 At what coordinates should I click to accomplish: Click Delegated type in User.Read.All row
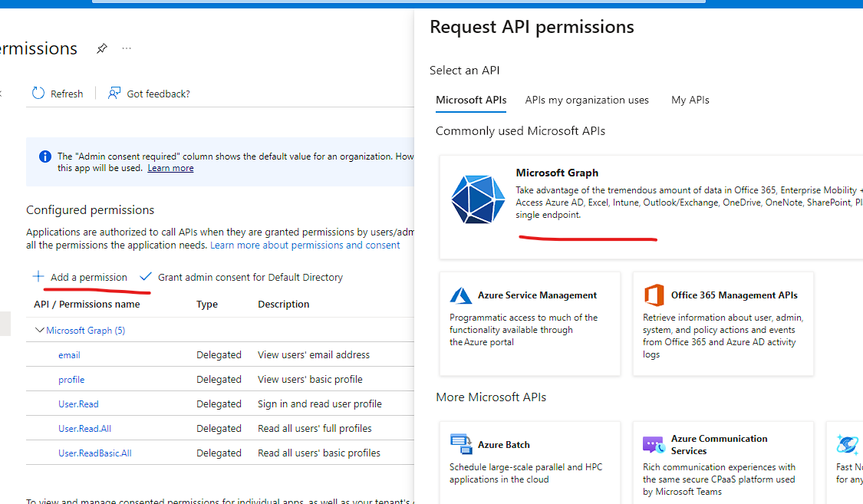[x=219, y=428]
